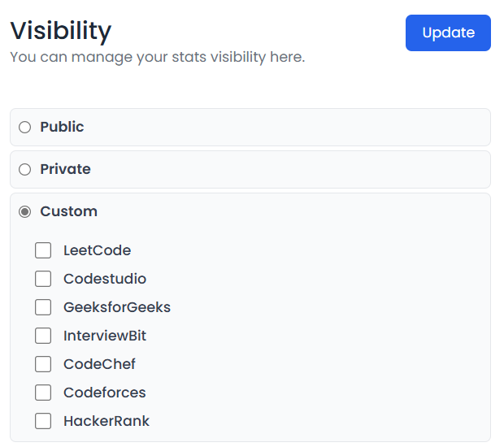Click the Custom option label text
This screenshot has height=447, width=504.
[x=68, y=211]
